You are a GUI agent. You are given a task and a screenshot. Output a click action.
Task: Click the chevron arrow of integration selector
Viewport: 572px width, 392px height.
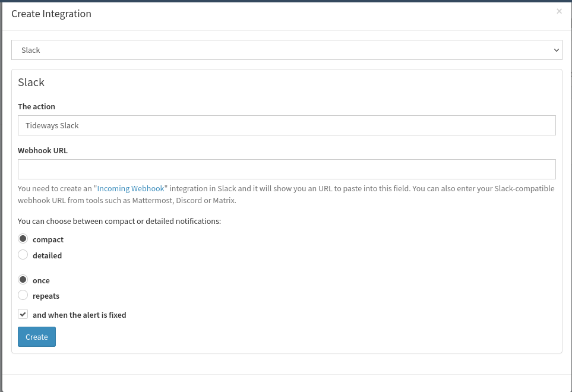pos(556,50)
